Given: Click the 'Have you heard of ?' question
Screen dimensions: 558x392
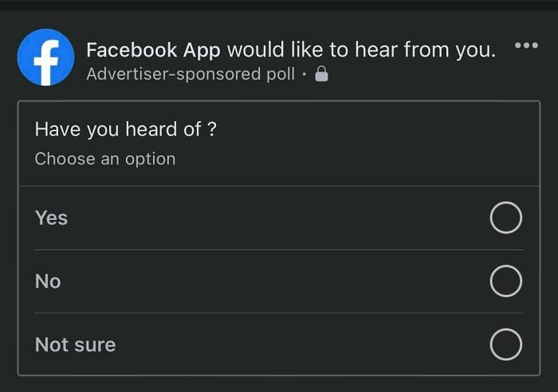Looking at the screenshot, I should coord(125,130).
